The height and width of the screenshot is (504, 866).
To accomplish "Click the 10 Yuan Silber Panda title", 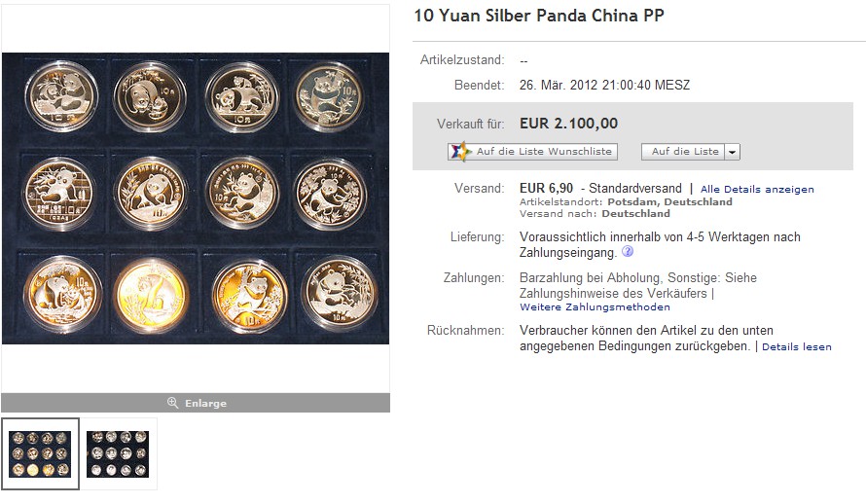I will tap(539, 16).
